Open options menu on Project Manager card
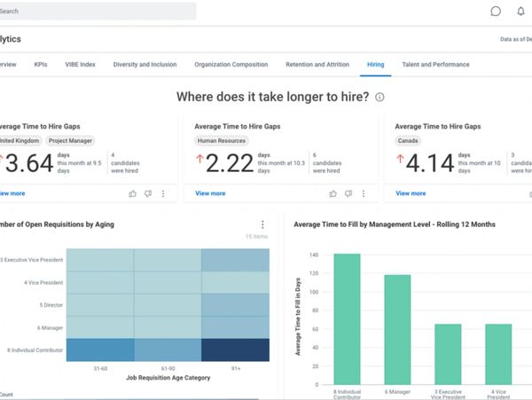 163,193
